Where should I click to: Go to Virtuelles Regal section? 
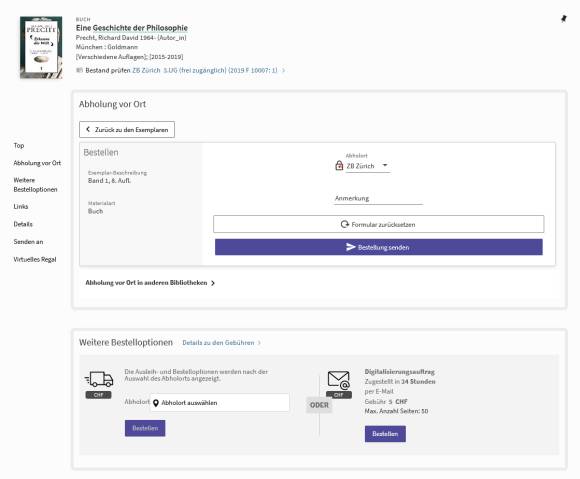35,259
